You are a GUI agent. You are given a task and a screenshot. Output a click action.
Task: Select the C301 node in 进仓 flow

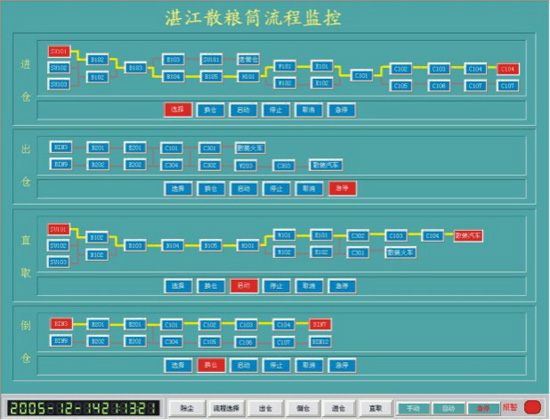361,75
